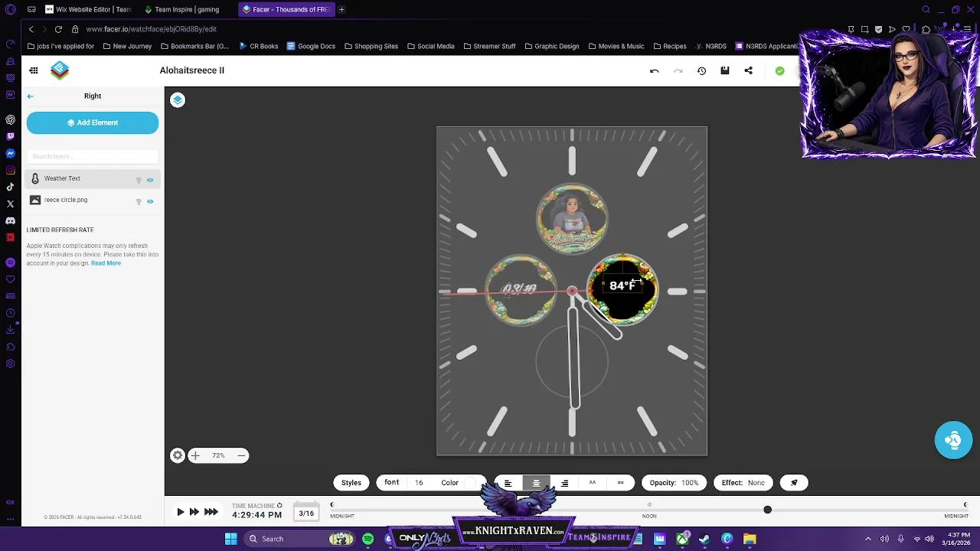Open the Effect: None dropdown
The image size is (980, 551).
pos(743,483)
